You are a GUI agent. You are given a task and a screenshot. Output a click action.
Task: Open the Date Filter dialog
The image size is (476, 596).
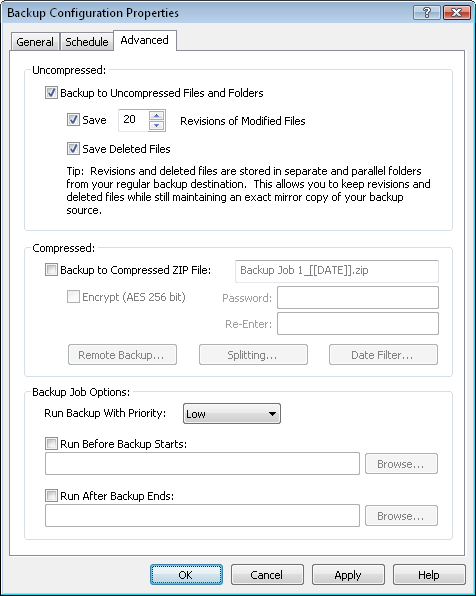[x=383, y=355]
